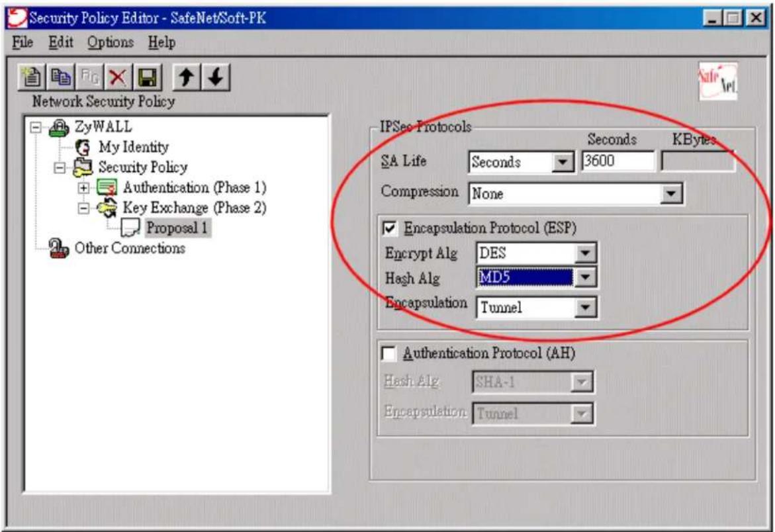Open the SA Life Seconds dropdown
This screenshot has width=775, height=532.
click(x=562, y=162)
